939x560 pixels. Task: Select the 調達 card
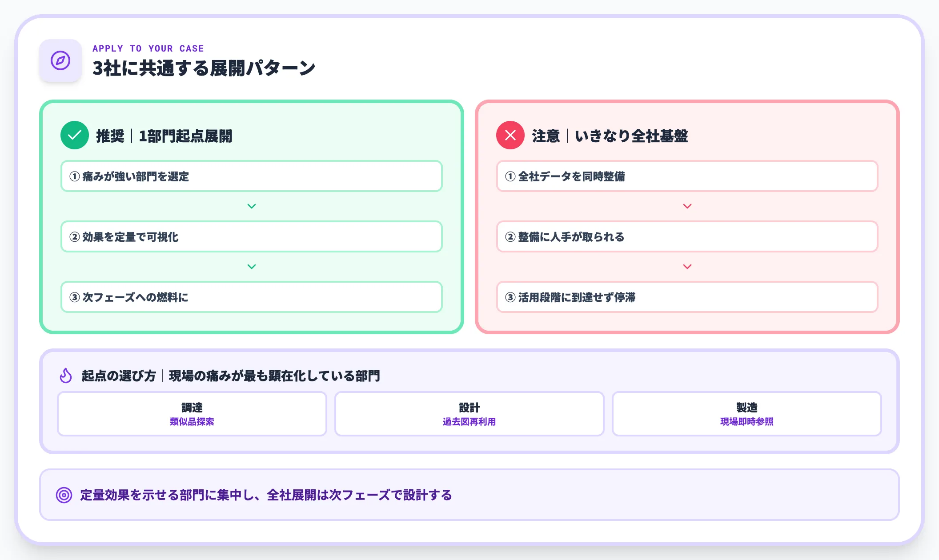point(192,413)
